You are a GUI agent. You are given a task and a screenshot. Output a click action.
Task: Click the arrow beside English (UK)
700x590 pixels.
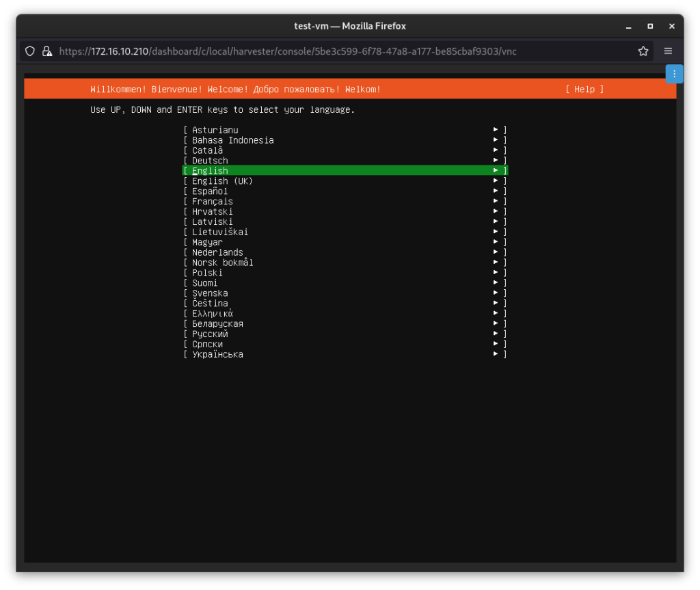tap(496, 180)
